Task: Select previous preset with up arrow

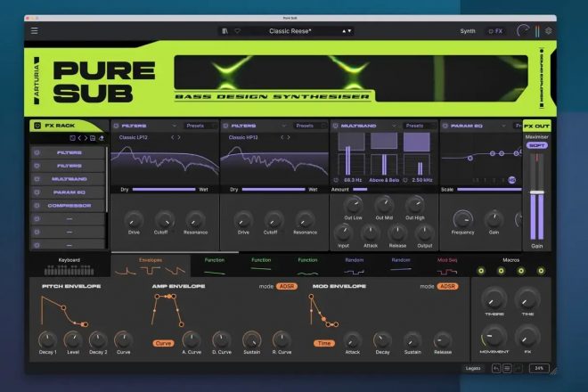Action: point(344,31)
